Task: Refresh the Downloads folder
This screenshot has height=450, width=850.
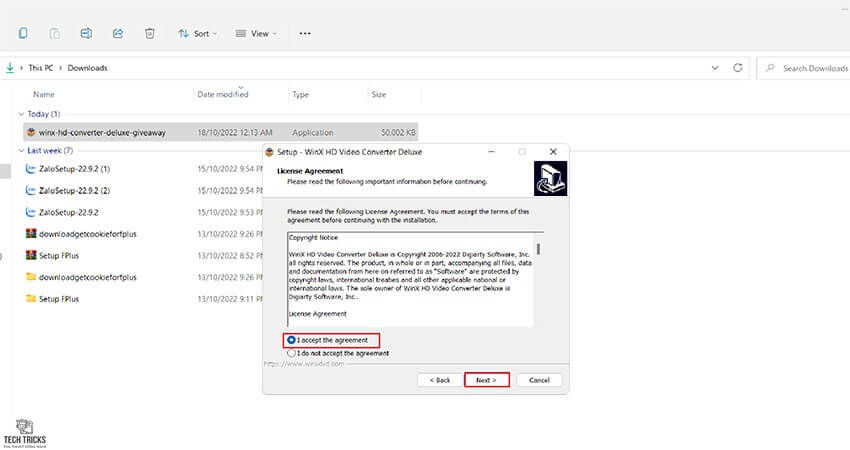Action: (738, 68)
